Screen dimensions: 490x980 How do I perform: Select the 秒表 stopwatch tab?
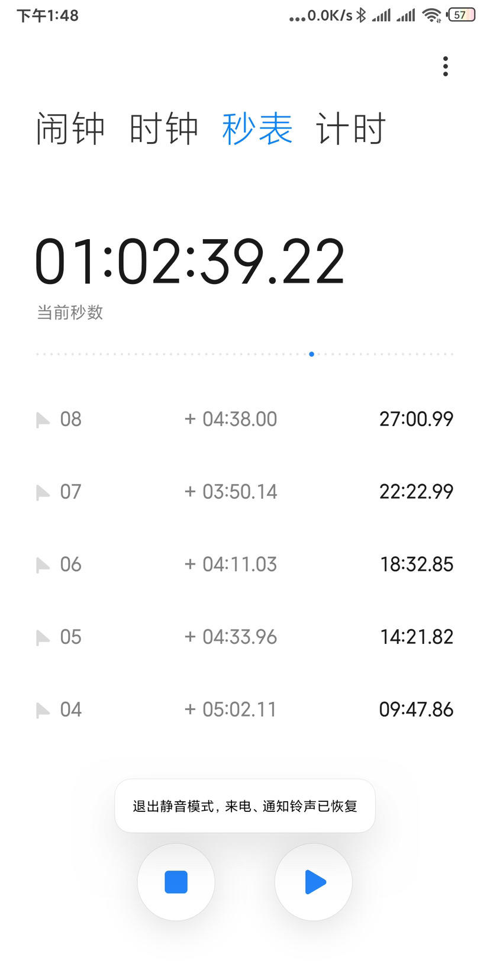tap(257, 128)
